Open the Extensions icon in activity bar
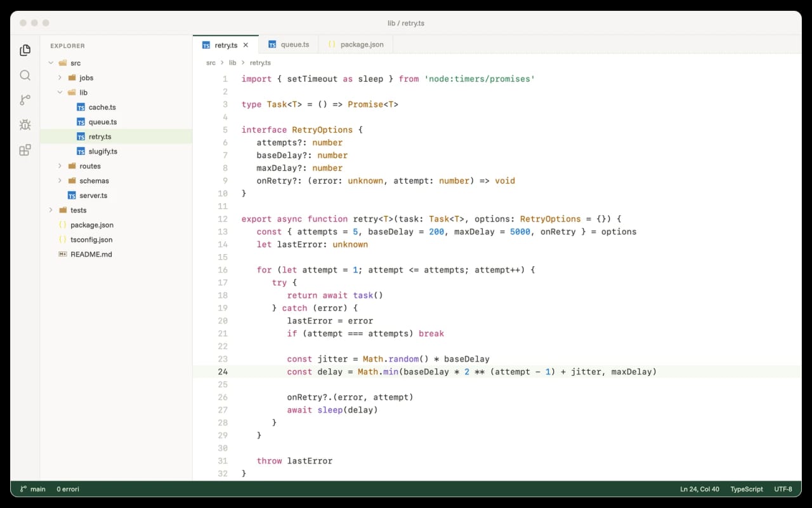Viewport: 812px width, 508px height. coord(25,150)
